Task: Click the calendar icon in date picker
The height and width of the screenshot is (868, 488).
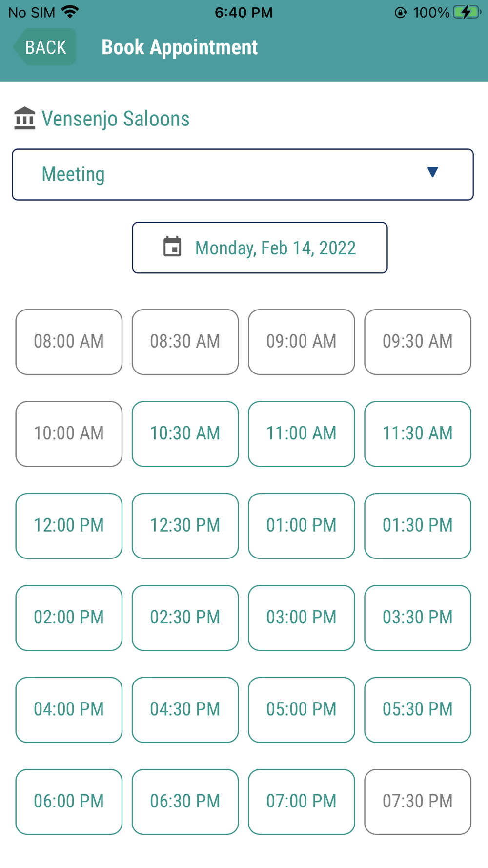Action: pos(172,247)
